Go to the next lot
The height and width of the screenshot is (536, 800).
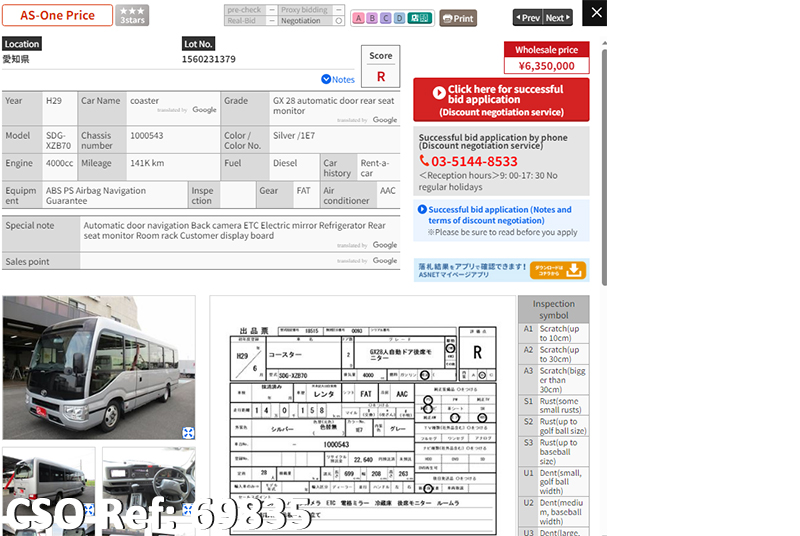(558, 18)
